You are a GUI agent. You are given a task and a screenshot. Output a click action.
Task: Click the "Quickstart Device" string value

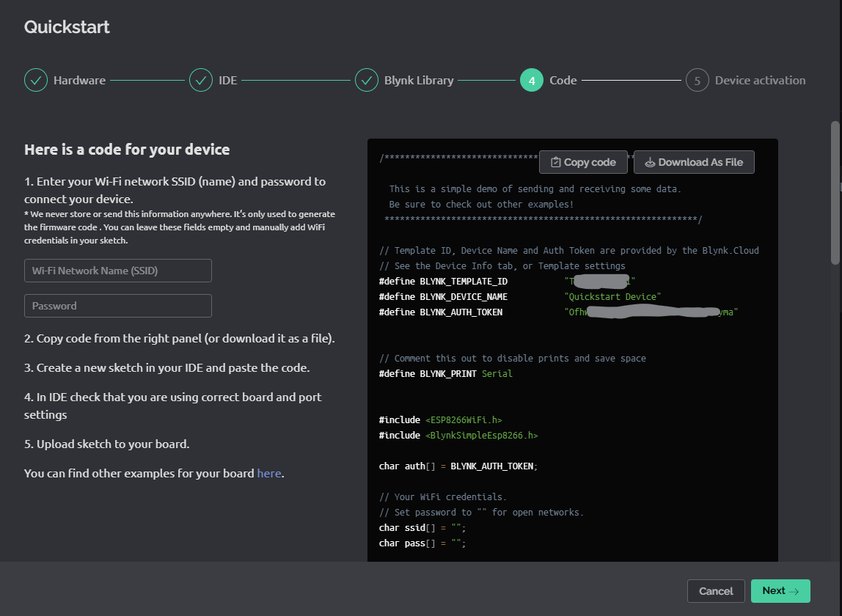(612, 297)
